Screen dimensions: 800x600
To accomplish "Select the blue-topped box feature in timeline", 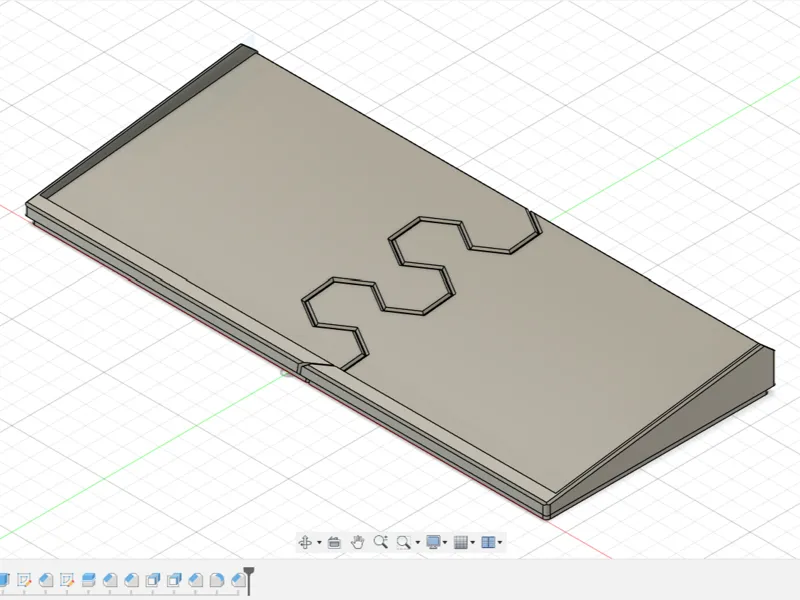I will tap(88, 580).
